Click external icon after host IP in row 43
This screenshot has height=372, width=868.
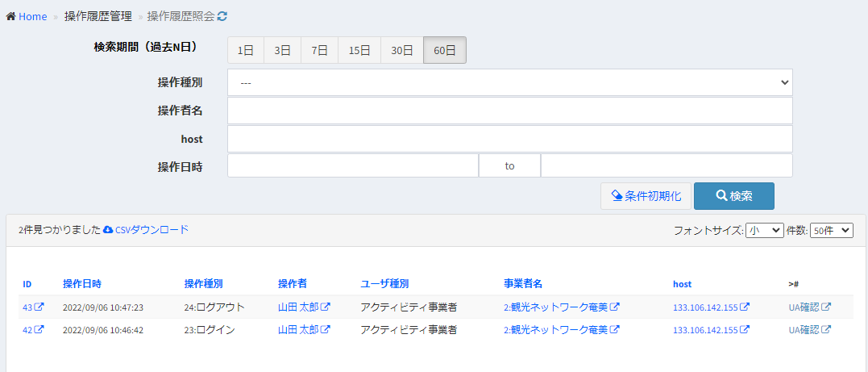tap(745, 307)
